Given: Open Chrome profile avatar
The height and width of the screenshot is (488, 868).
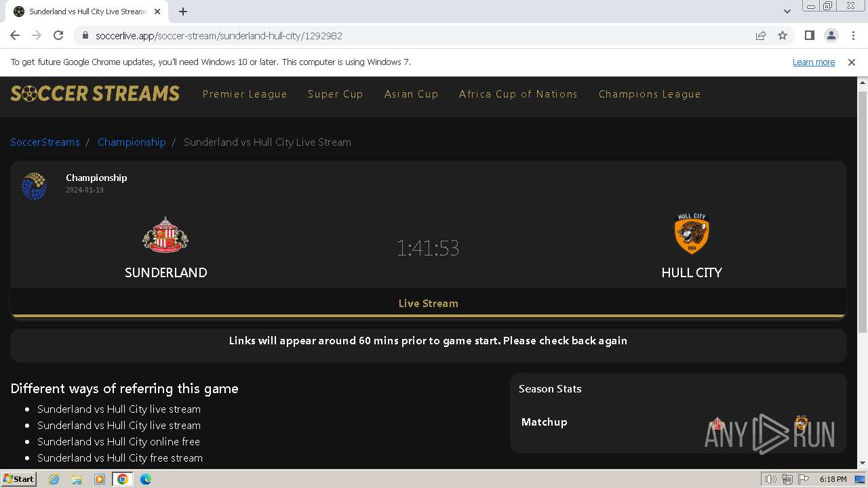Looking at the screenshot, I should 831,36.
